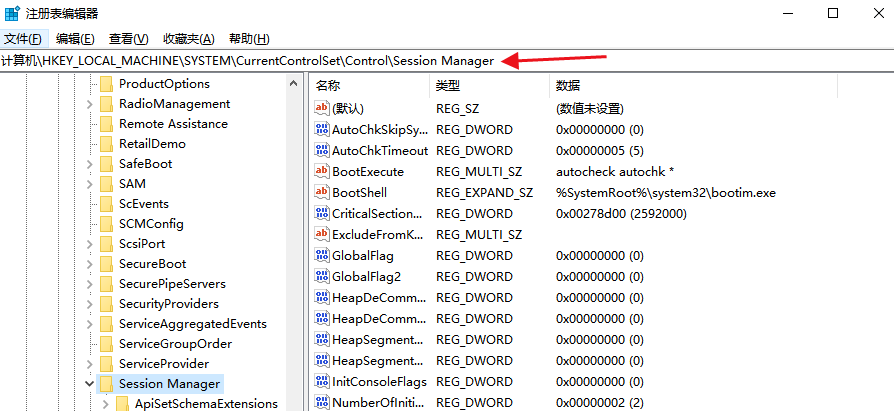Open the 帮助(H) menu
Image resolution: width=894 pixels, height=411 pixels.
pos(249,39)
